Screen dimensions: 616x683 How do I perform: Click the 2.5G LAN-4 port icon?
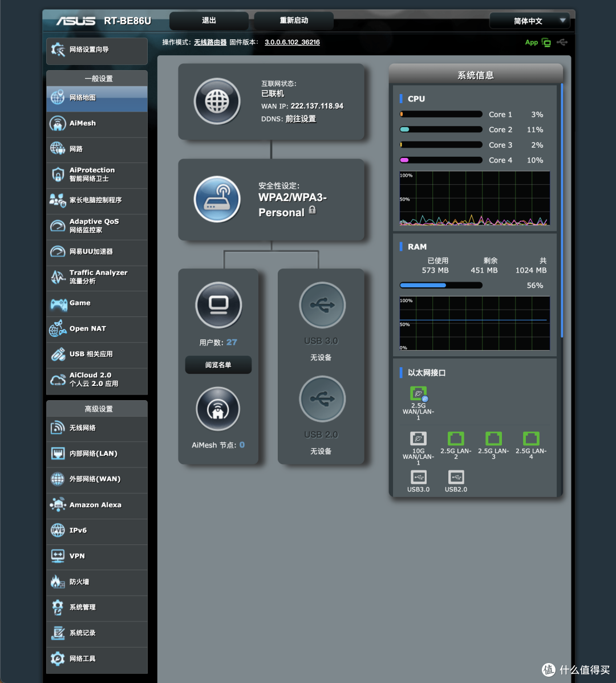tap(531, 438)
